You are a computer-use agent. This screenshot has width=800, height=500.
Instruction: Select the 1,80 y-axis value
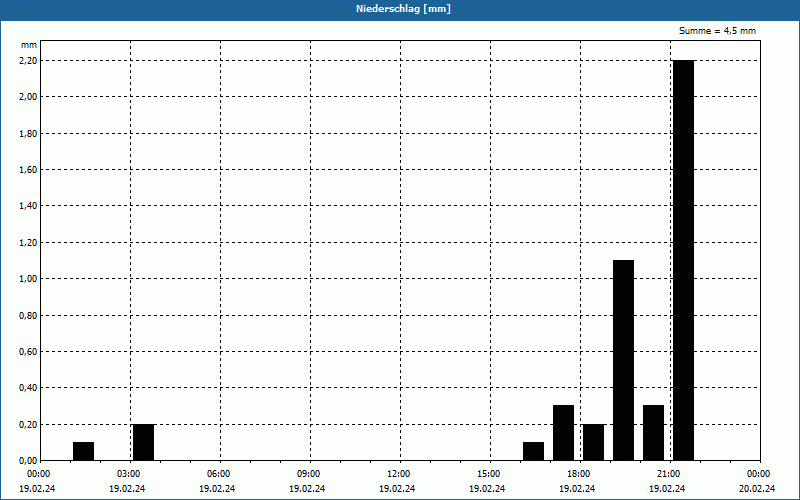coord(28,134)
